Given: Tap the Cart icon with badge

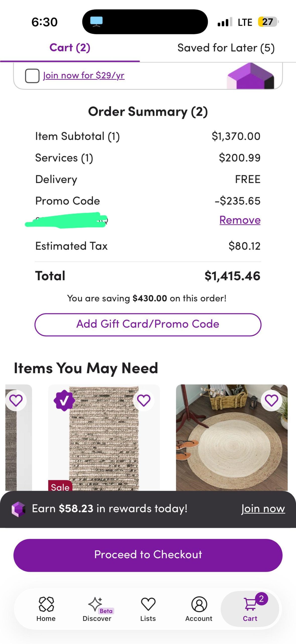Looking at the screenshot, I should pos(250,604).
